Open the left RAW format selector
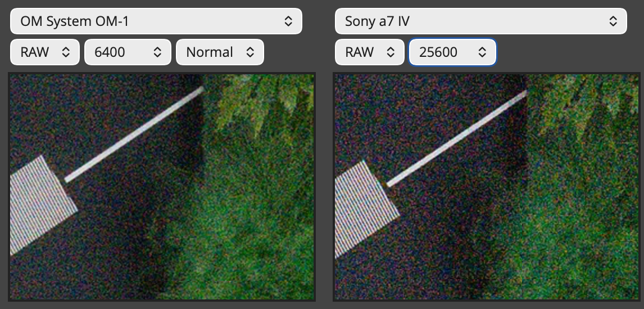This screenshot has width=644, height=309. pyautogui.click(x=45, y=52)
